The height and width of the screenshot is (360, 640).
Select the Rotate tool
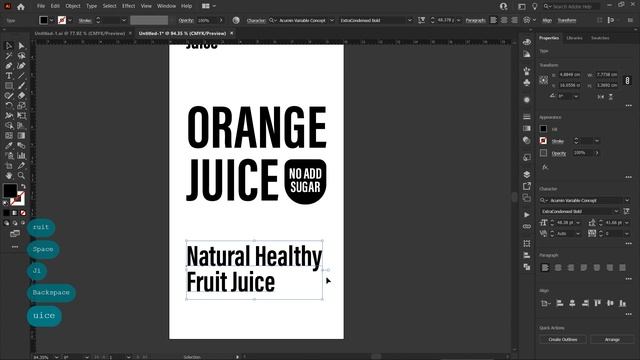[x=9, y=106]
